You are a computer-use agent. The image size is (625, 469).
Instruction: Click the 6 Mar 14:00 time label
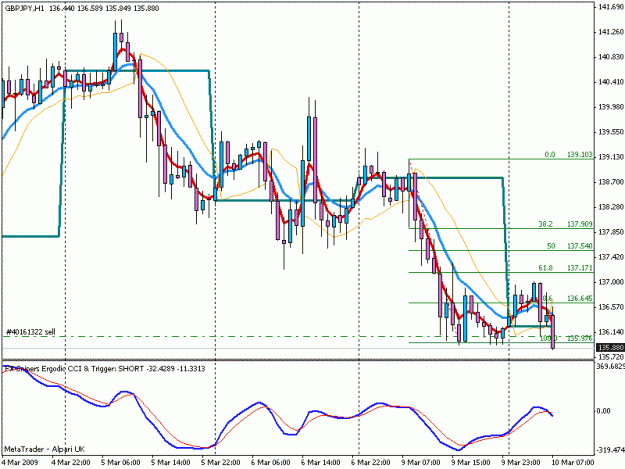(321, 462)
